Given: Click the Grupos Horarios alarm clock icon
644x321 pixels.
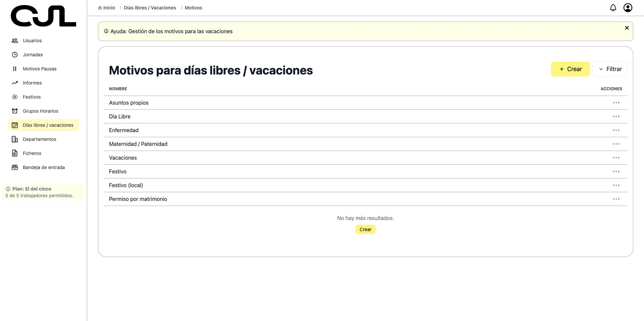Looking at the screenshot, I should tap(15, 111).
